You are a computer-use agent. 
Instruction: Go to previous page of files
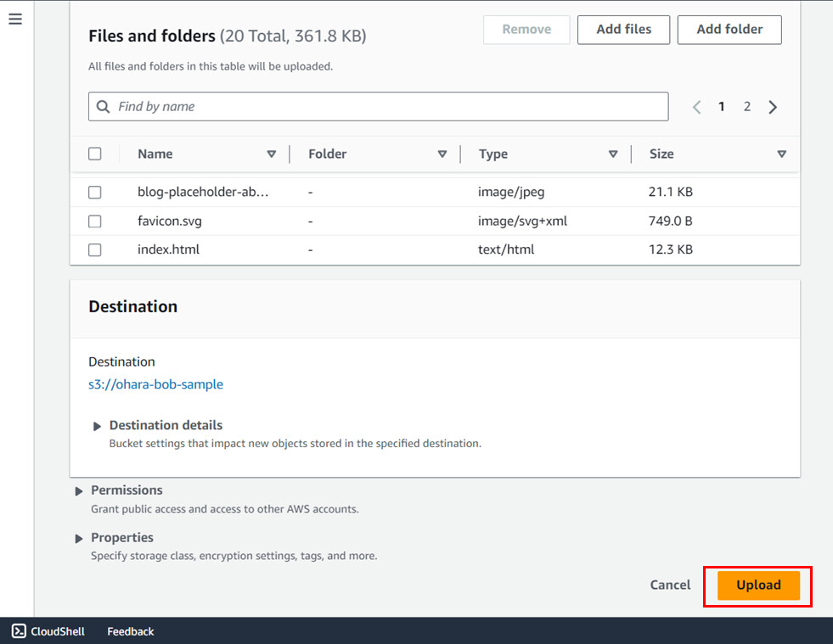pyautogui.click(x=696, y=107)
